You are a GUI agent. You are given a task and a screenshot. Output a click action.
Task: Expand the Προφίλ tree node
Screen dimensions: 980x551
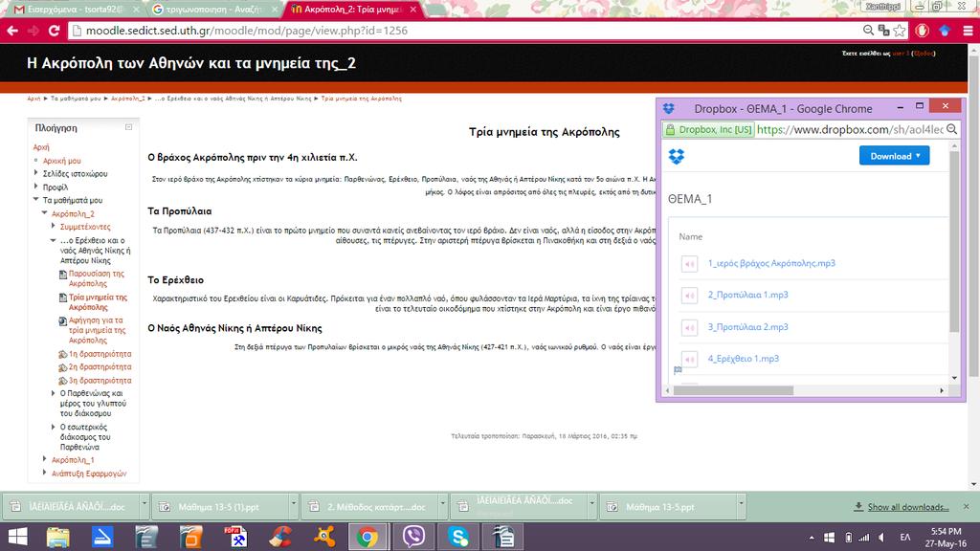tap(36, 187)
